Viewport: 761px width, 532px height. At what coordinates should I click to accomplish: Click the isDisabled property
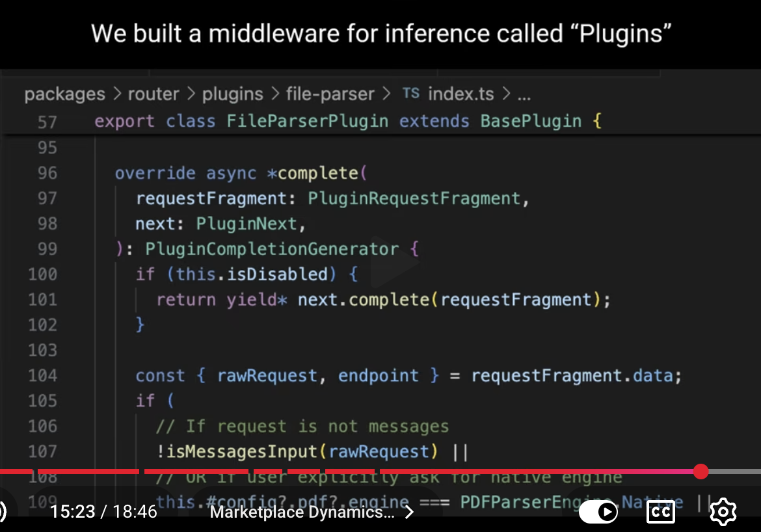277,274
